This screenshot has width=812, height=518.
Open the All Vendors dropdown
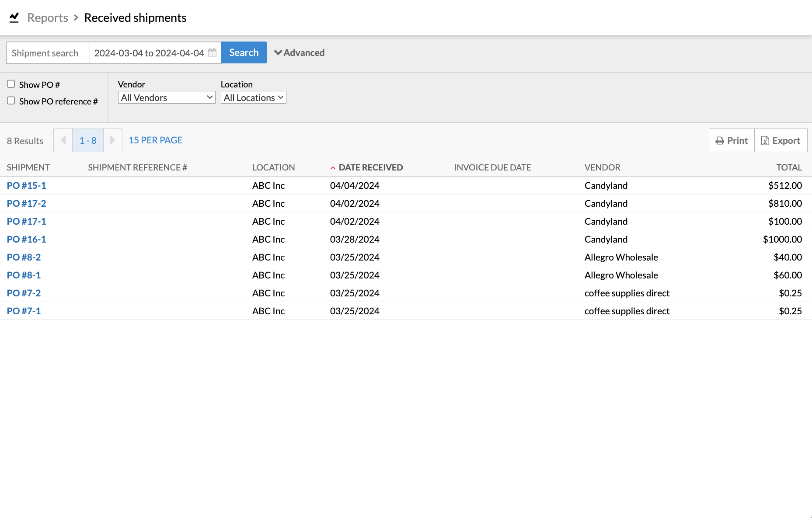pyautogui.click(x=167, y=97)
